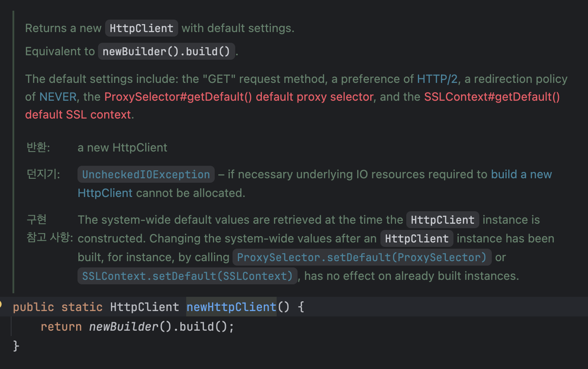Image resolution: width=588 pixels, height=369 pixels.
Task: Click the closing brace of the method
Action: click(16, 345)
